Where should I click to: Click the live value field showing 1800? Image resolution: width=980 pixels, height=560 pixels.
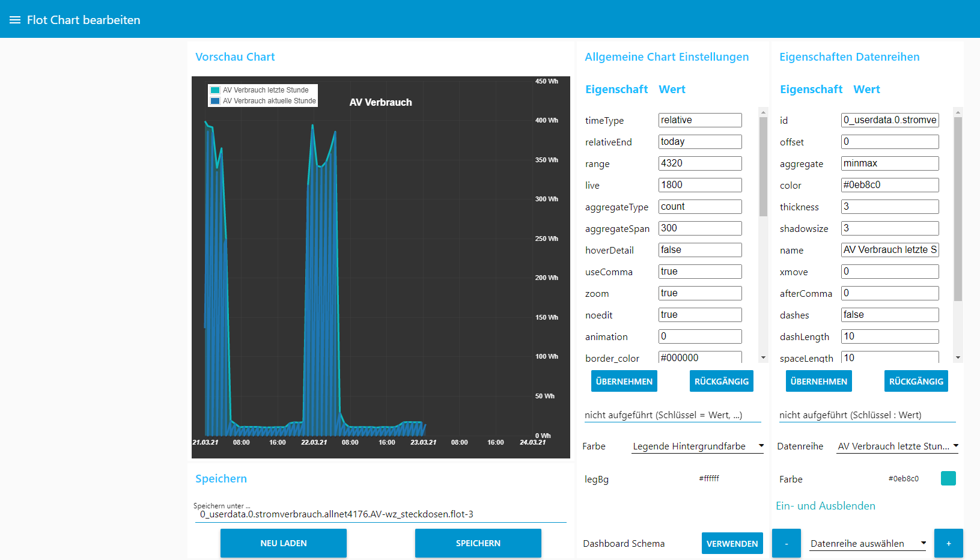coord(700,185)
